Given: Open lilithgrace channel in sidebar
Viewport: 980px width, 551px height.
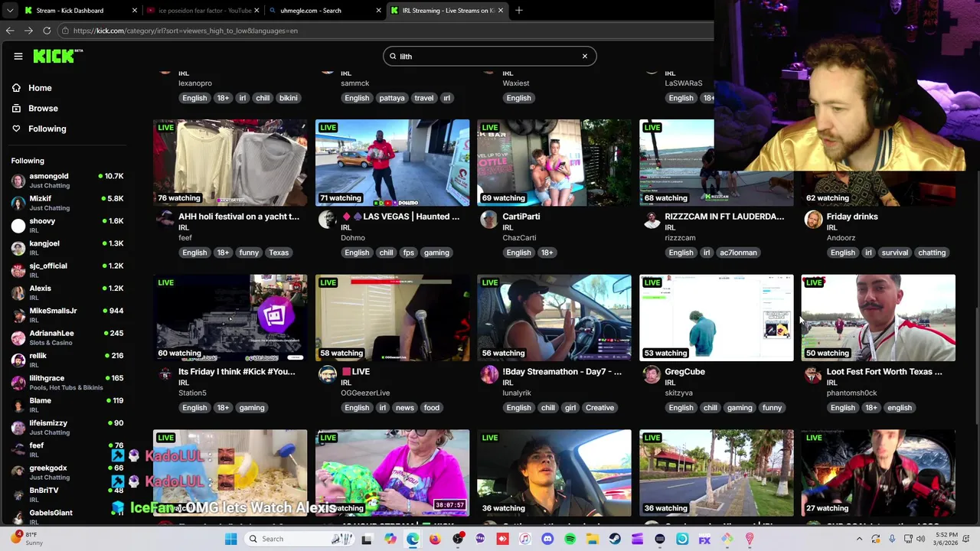Looking at the screenshot, I should coord(67,382).
